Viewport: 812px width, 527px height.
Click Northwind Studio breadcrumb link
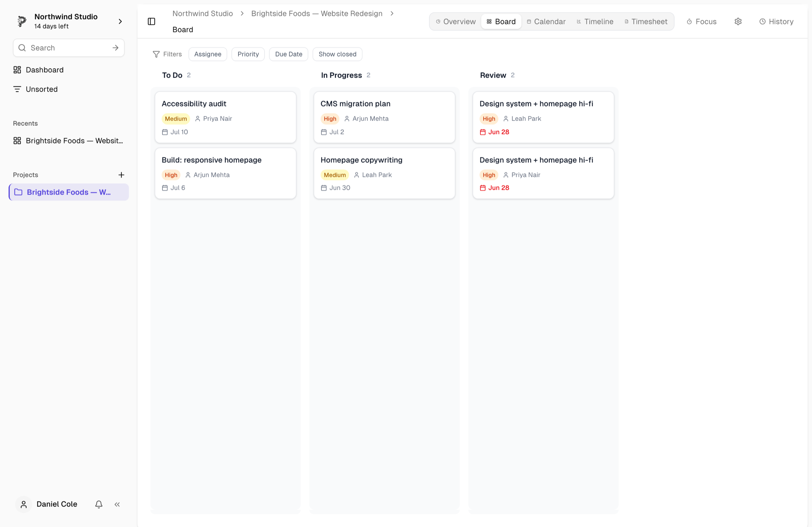tap(203, 13)
